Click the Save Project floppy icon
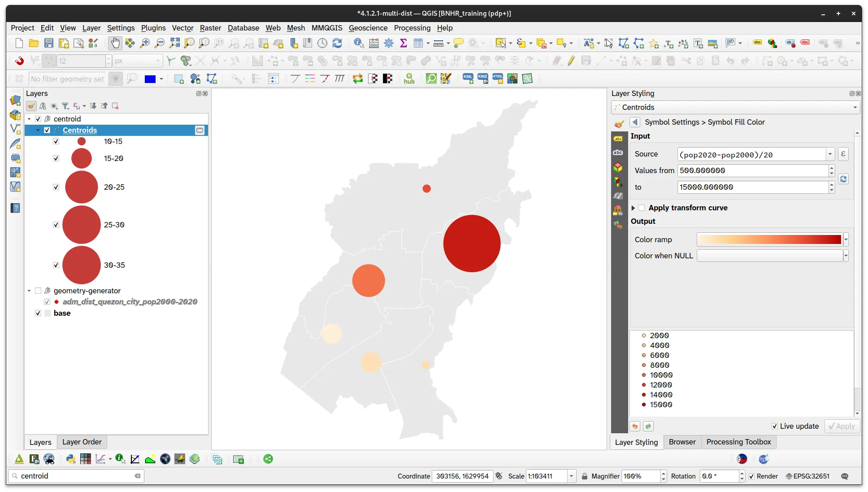The height and width of the screenshot is (492, 868). [49, 43]
